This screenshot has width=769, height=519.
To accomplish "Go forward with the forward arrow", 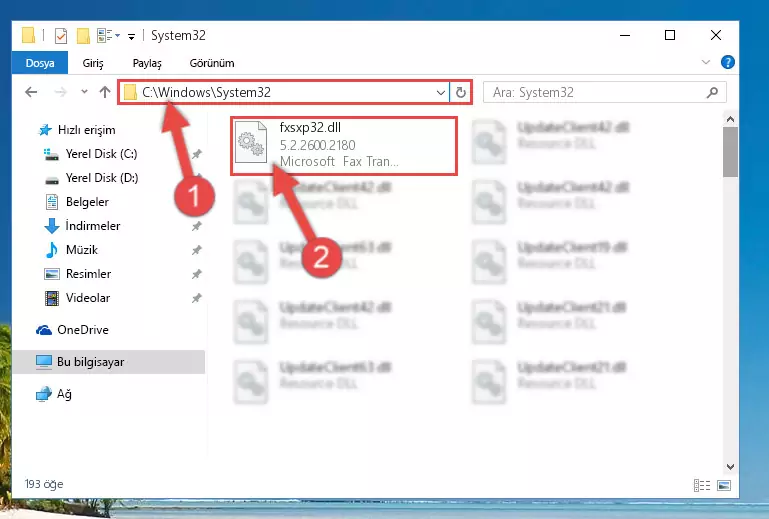I will (60, 92).
